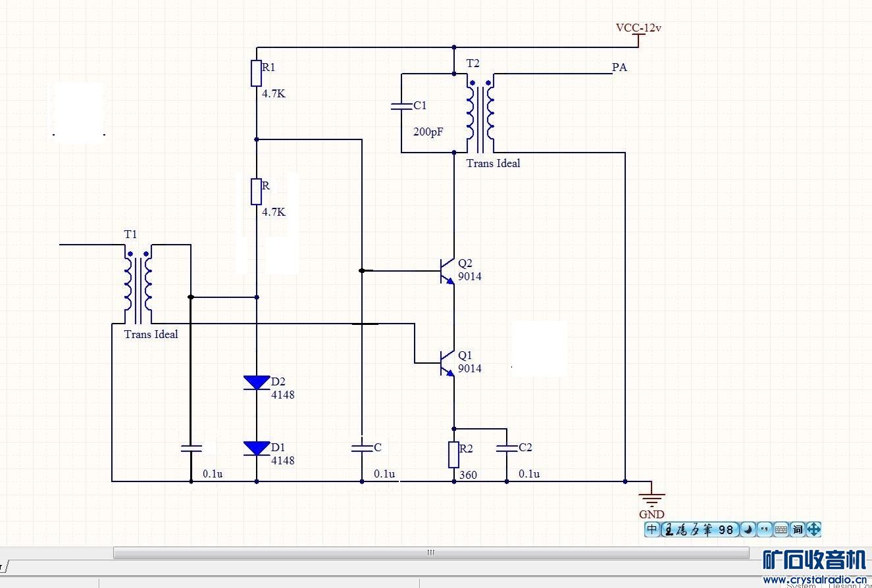
Task: Toggle the 中 Chinese/English input mode button
Action: [652, 529]
